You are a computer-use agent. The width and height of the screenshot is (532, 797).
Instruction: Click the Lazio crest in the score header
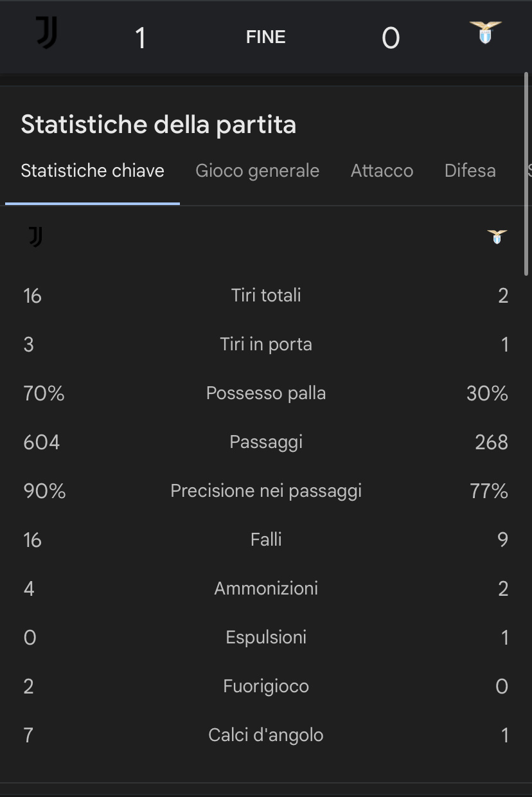click(x=486, y=33)
